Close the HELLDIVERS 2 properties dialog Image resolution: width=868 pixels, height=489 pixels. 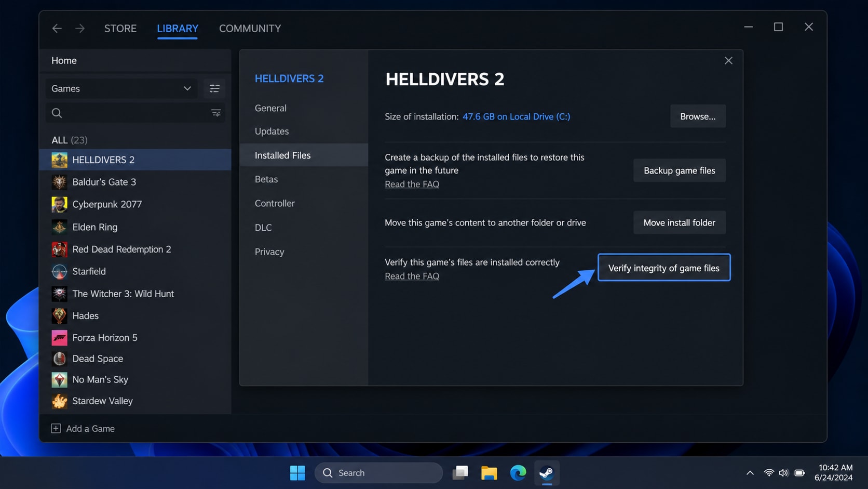tap(728, 61)
